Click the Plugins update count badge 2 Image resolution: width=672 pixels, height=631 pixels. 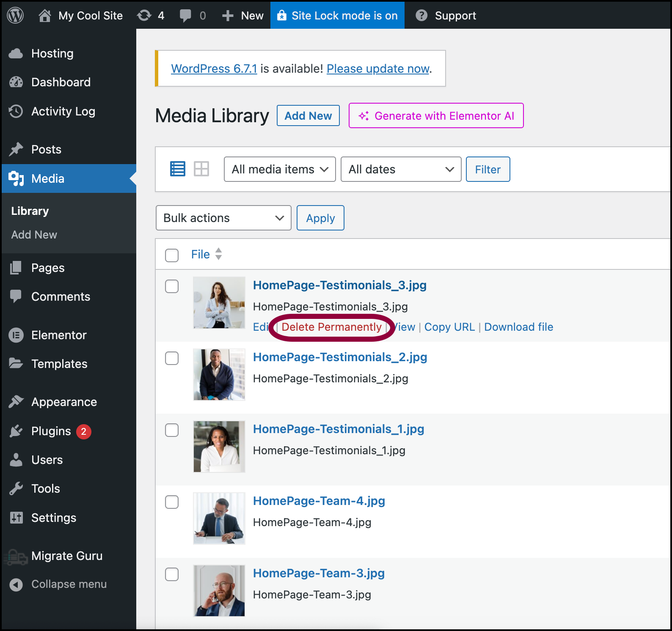84,431
